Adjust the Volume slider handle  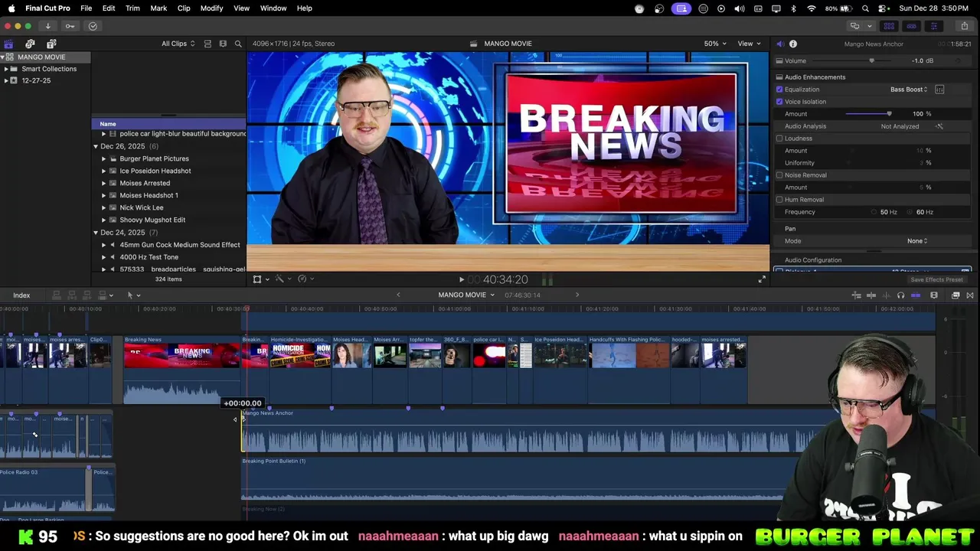pos(871,60)
